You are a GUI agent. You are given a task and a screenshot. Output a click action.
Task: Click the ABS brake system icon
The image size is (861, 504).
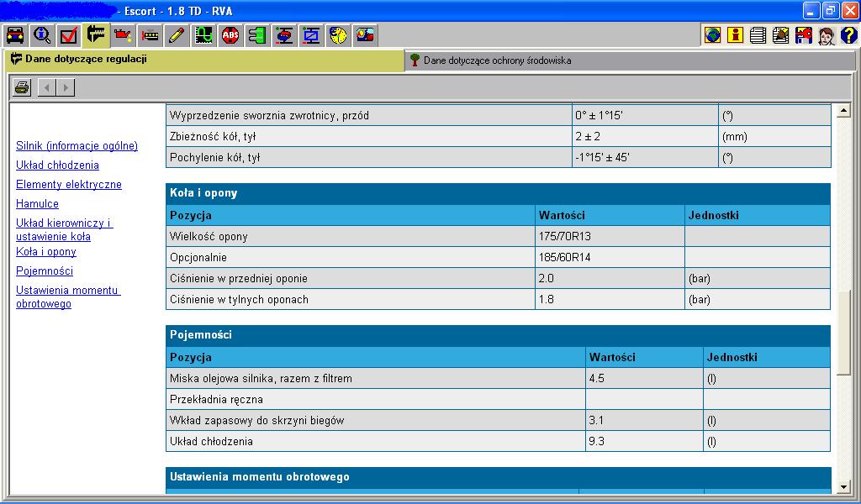230,35
